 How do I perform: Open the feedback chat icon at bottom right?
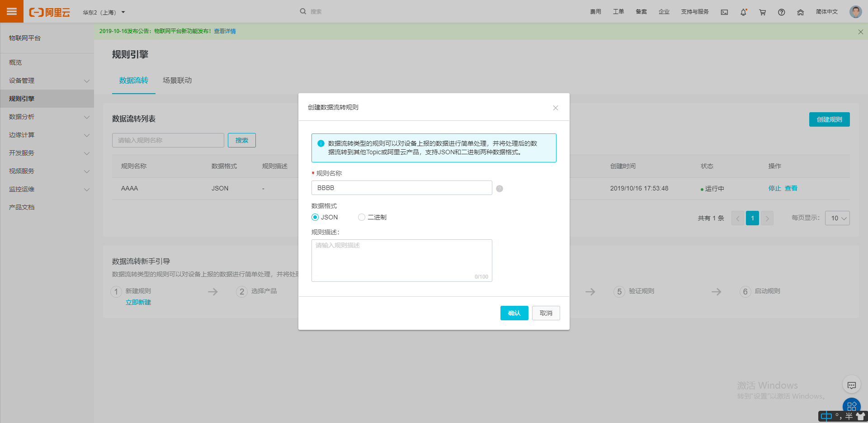tap(852, 385)
